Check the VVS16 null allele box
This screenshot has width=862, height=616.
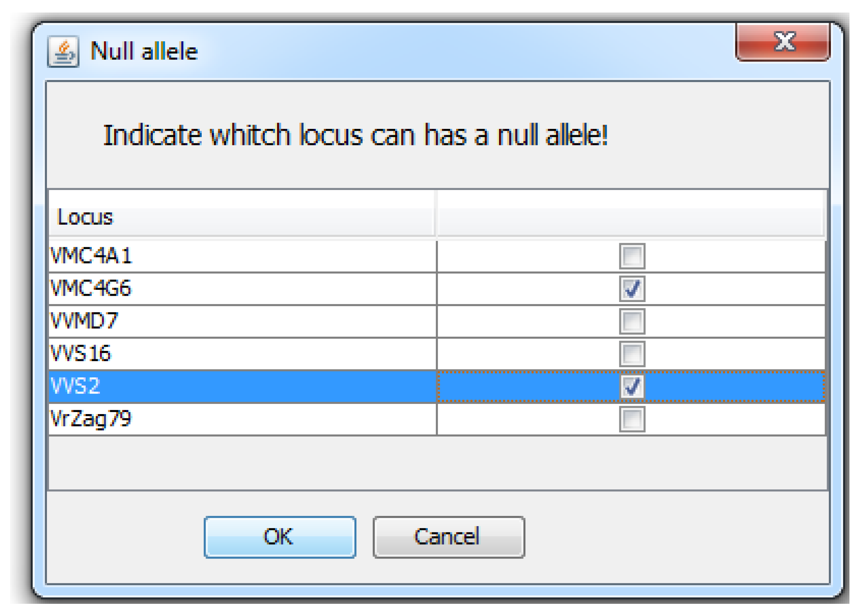point(632,354)
